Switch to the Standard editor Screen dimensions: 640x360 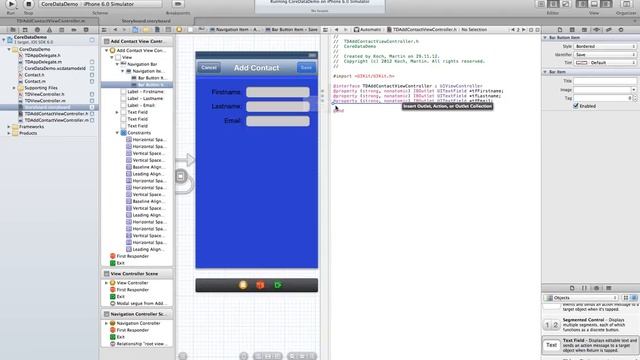click(x=541, y=4)
